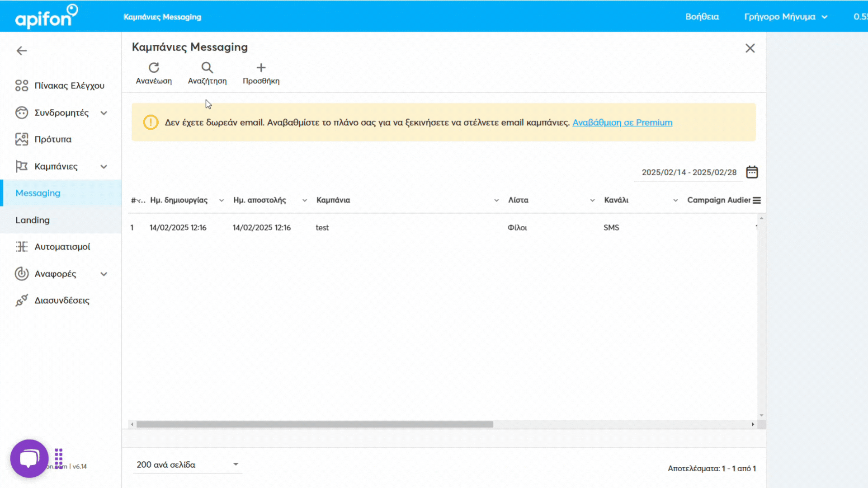Screen dimensions: 868x488
Task: Open Αυτοματισμοί automations section
Action: click(62, 247)
